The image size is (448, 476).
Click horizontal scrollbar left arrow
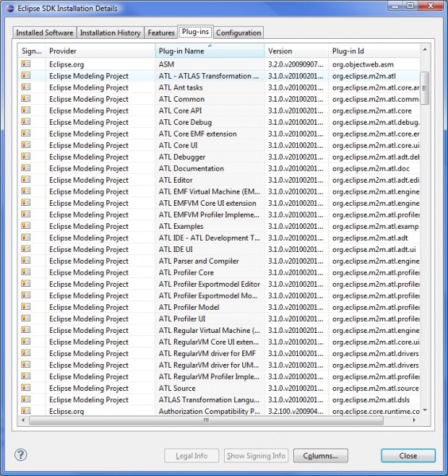(x=23, y=420)
